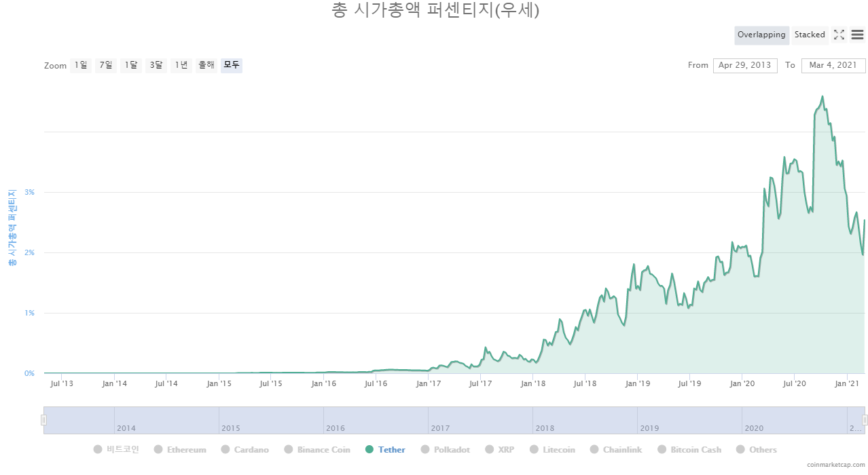Zoom chart to 올해 range

point(206,65)
